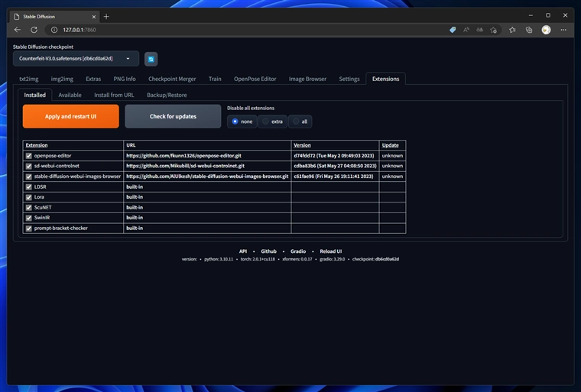Click Apply and restart UI button

pos(71,116)
